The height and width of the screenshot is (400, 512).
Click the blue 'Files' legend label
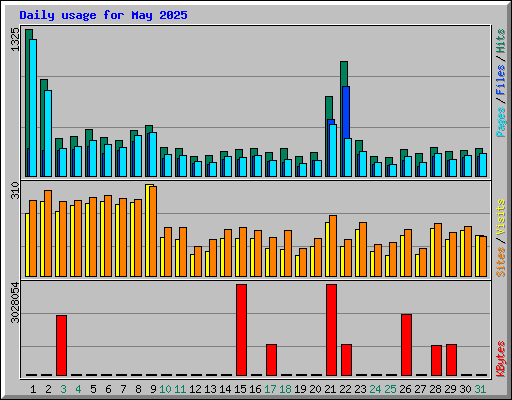pyautogui.click(x=501, y=80)
